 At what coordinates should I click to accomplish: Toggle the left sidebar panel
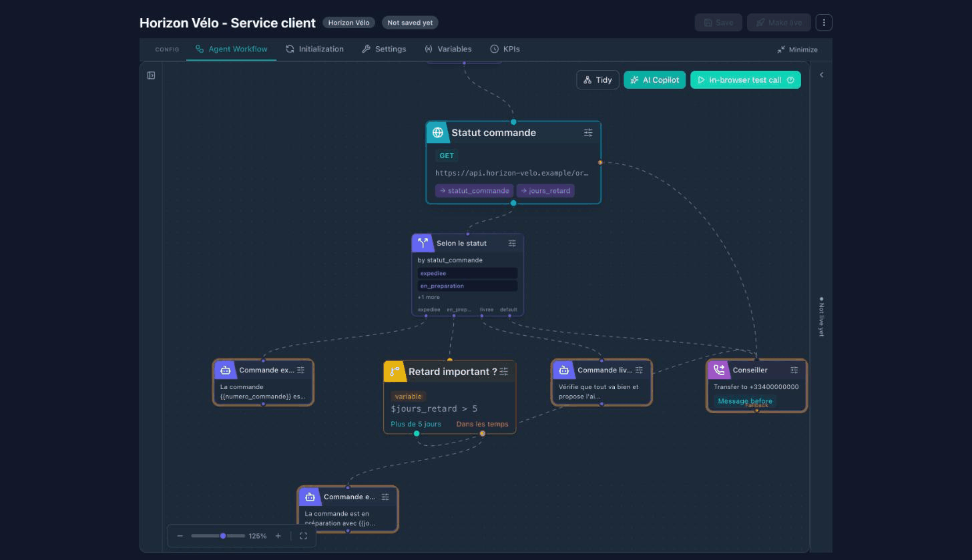[x=152, y=75]
